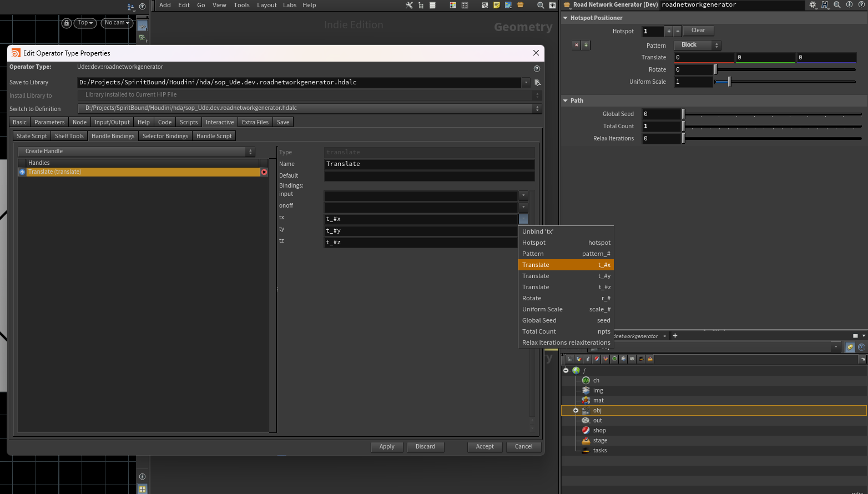The height and width of the screenshot is (494, 868).
Task: Click the Houdini H icon in parameter pane
Action: click(x=825, y=4)
